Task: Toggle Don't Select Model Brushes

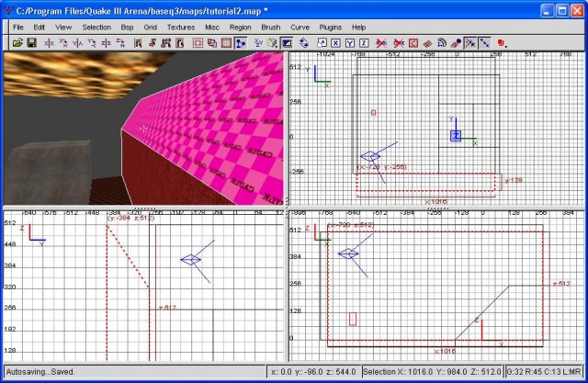Action: click(x=381, y=43)
